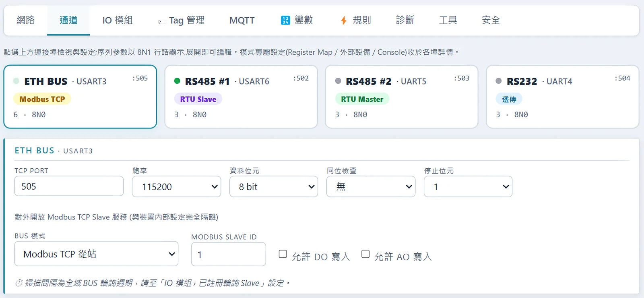The height and width of the screenshot is (298, 644).
Task: Click the gray status dot on RS232
Action: [x=499, y=81]
